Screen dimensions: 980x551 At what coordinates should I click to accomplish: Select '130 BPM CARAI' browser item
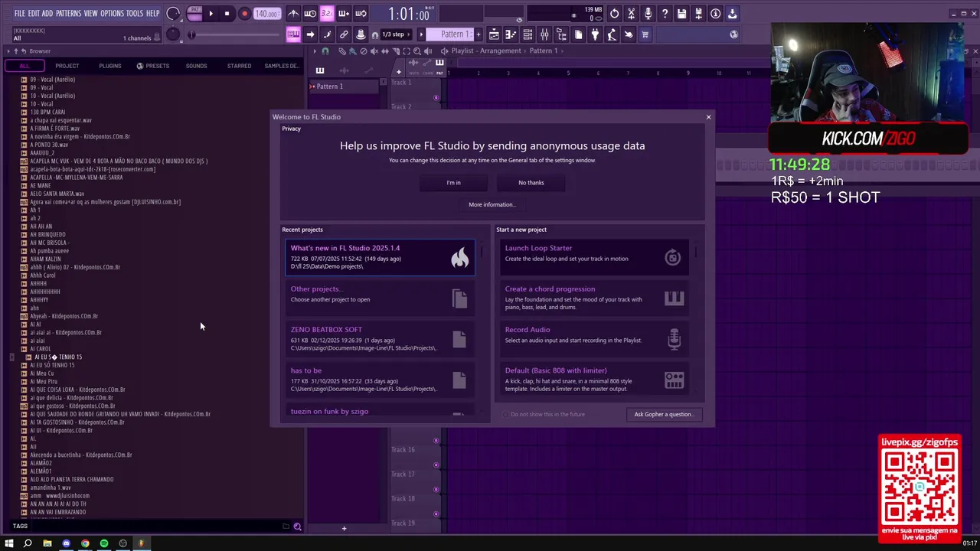[47, 112]
